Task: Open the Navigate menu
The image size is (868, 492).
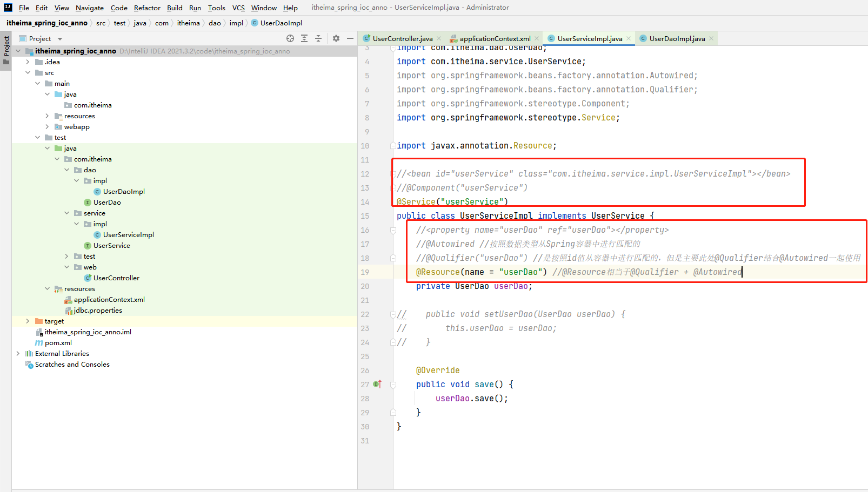Action: [x=90, y=8]
